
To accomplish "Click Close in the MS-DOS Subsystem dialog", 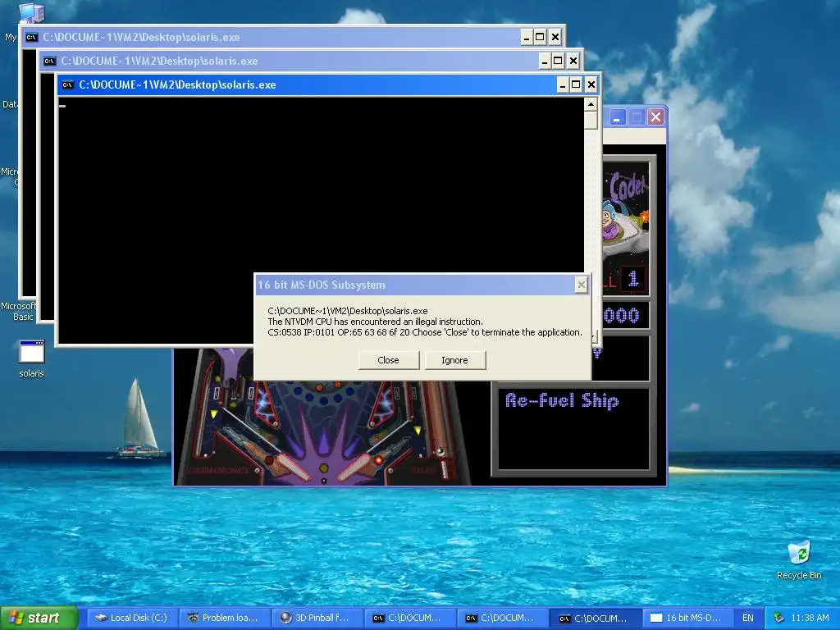I will (388, 360).
